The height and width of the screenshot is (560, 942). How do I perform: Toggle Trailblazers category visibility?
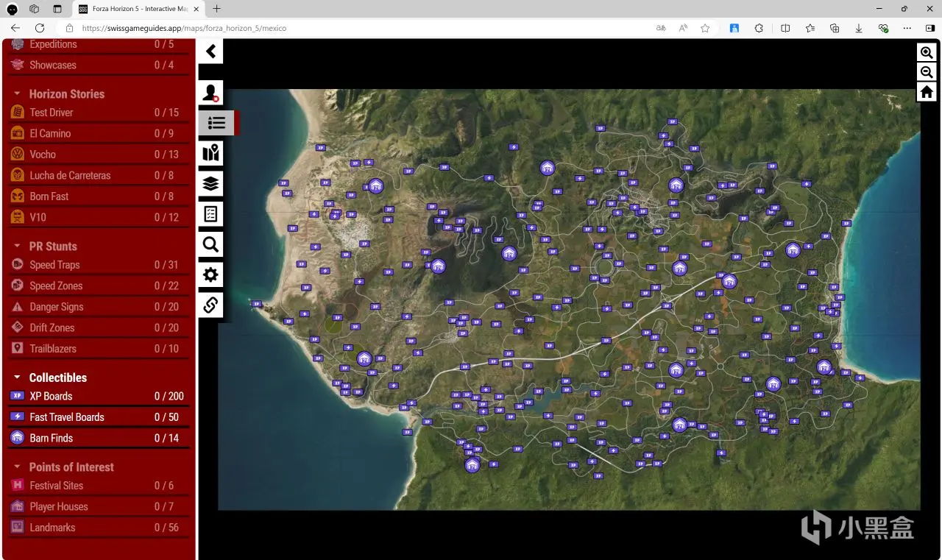click(99, 349)
